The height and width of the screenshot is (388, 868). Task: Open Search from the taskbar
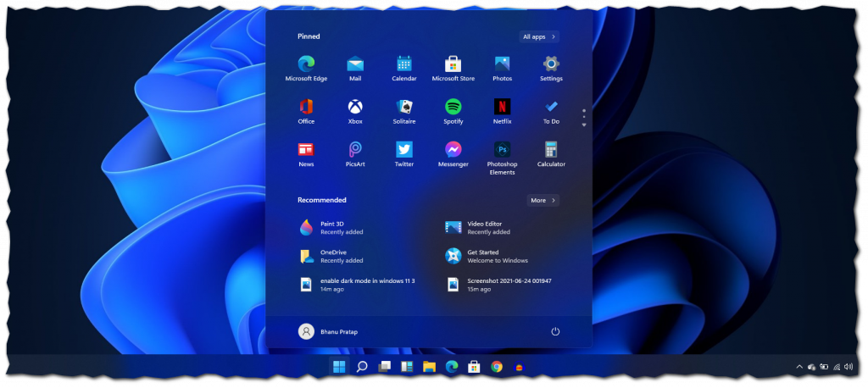pyautogui.click(x=362, y=367)
